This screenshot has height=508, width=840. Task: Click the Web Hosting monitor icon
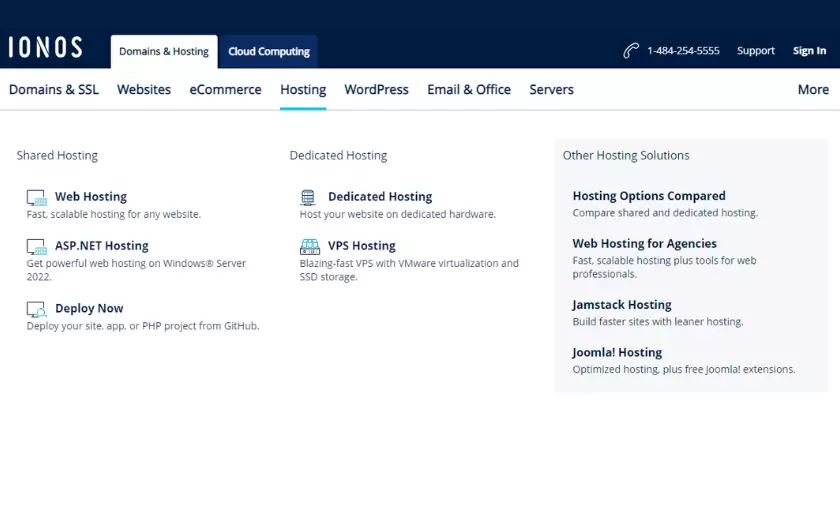36,198
